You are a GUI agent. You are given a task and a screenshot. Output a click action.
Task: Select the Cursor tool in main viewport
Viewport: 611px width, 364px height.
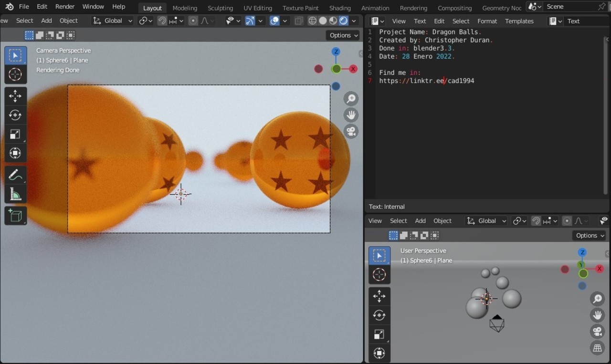tap(15, 75)
